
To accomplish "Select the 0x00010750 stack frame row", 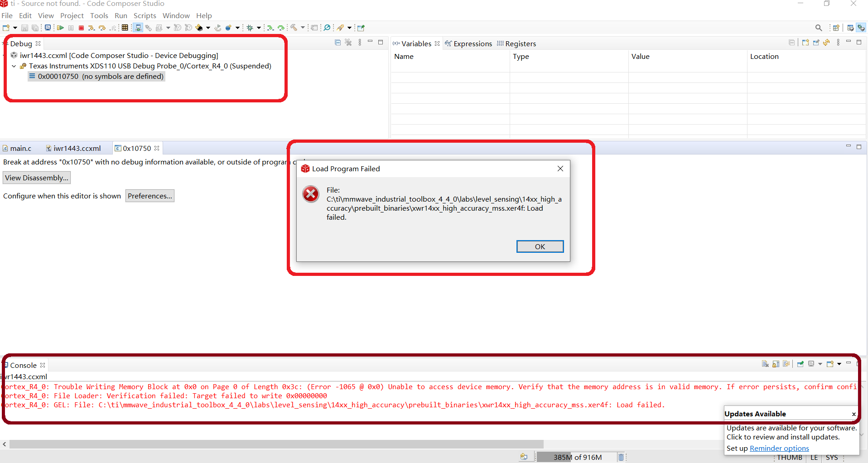I will [96, 76].
